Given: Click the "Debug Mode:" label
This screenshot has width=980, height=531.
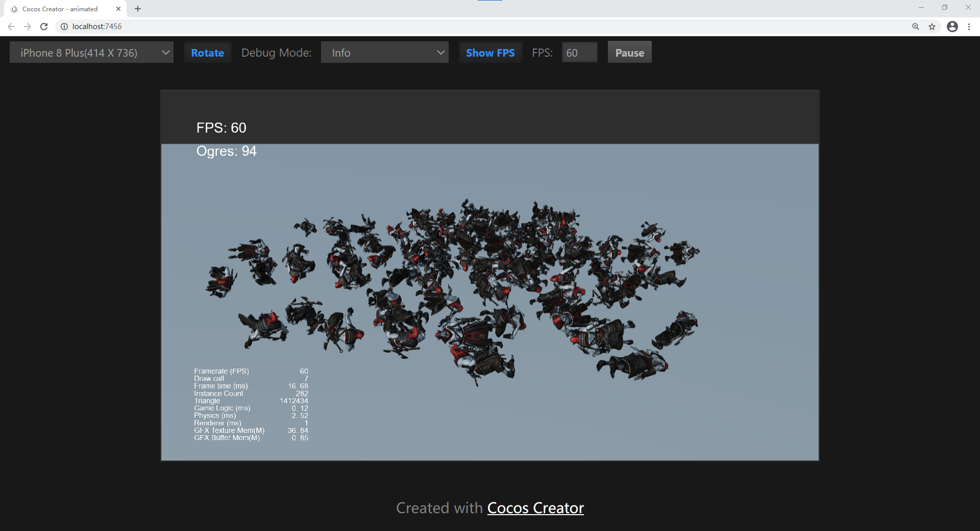Looking at the screenshot, I should point(276,53).
